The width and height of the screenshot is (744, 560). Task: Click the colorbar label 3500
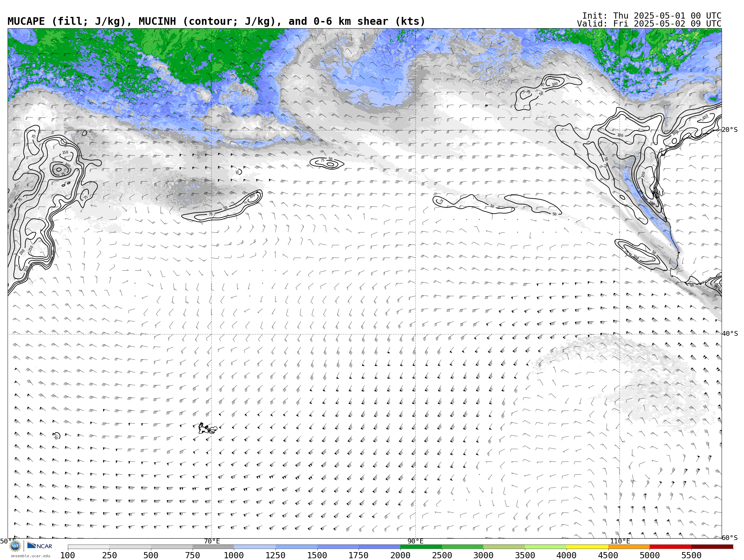point(525,556)
